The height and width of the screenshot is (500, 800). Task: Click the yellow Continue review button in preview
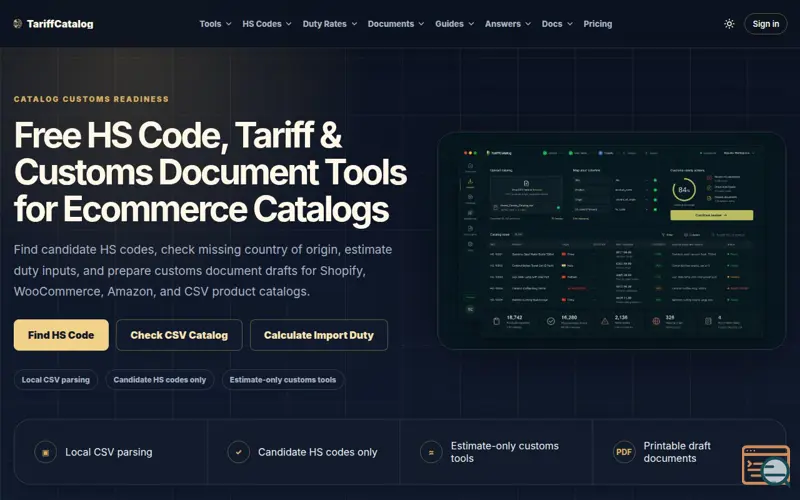pos(711,215)
